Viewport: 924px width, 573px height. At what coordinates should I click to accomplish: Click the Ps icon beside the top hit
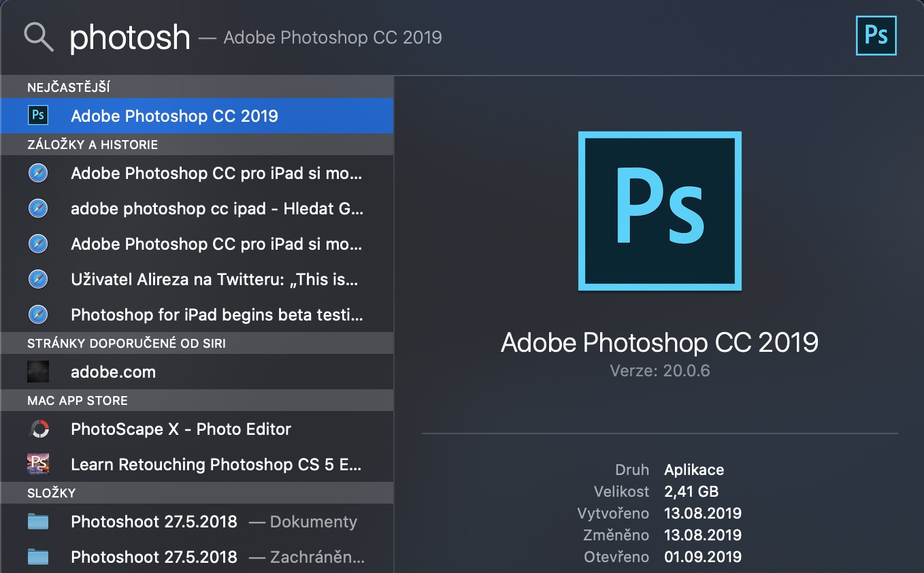click(x=38, y=115)
